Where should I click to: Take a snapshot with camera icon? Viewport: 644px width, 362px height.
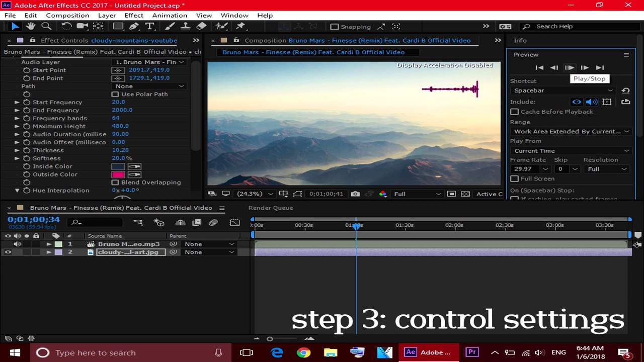[355, 194]
